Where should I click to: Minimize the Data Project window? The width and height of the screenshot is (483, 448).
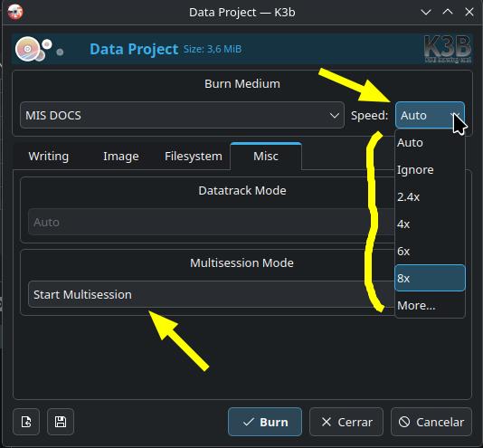(x=426, y=13)
